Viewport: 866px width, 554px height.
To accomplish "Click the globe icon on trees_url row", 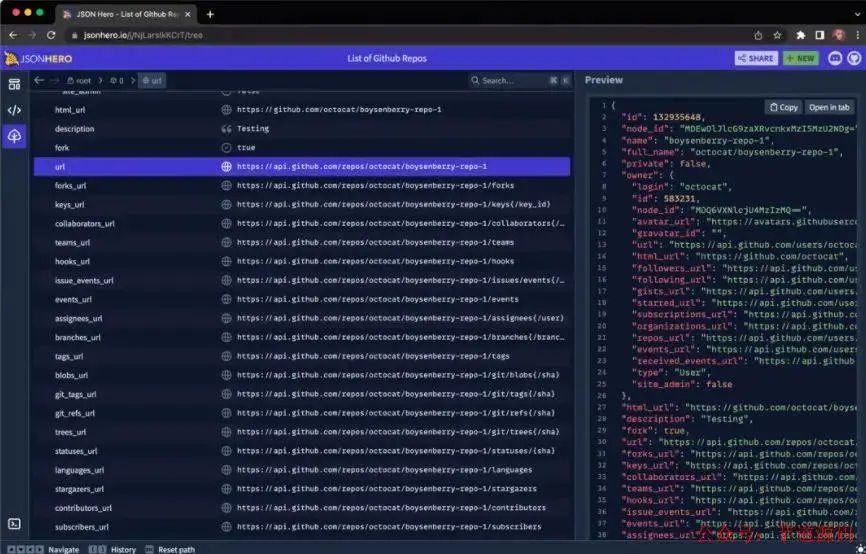I will [226, 432].
